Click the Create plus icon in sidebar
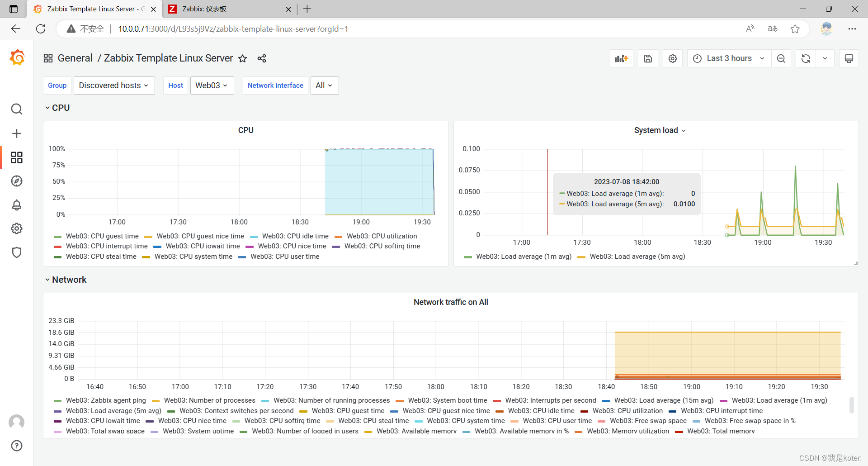868x466 pixels. (17, 133)
